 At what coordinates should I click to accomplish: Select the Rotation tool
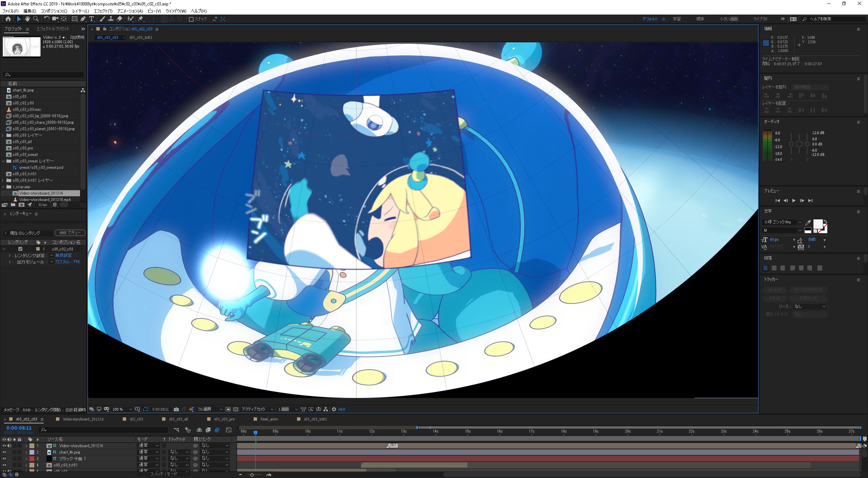47,19
